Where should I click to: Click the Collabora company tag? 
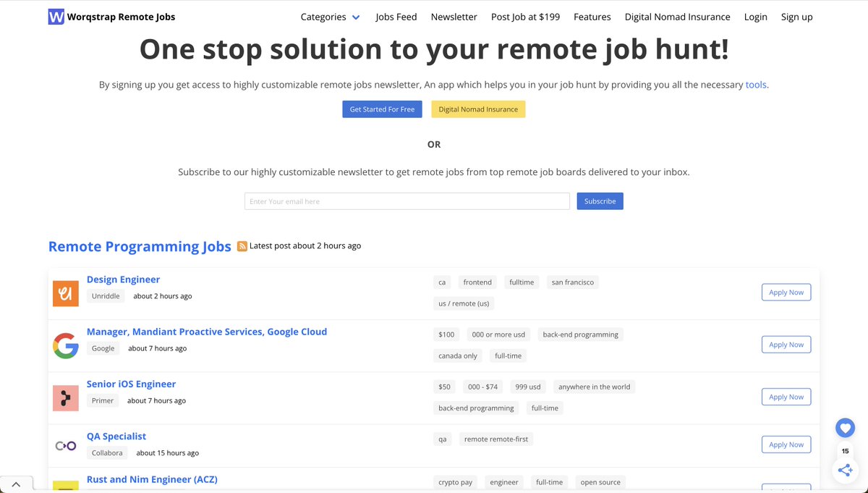tap(107, 452)
